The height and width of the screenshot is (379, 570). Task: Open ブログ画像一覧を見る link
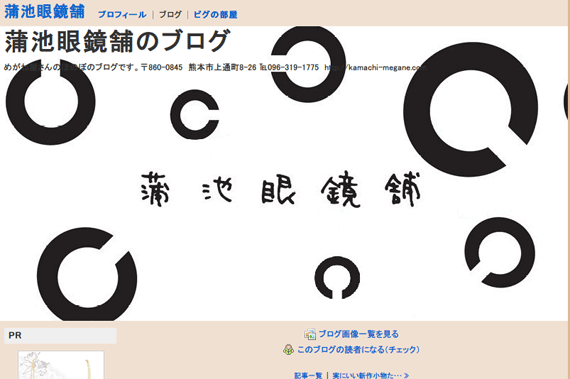click(x=358, y=334)
